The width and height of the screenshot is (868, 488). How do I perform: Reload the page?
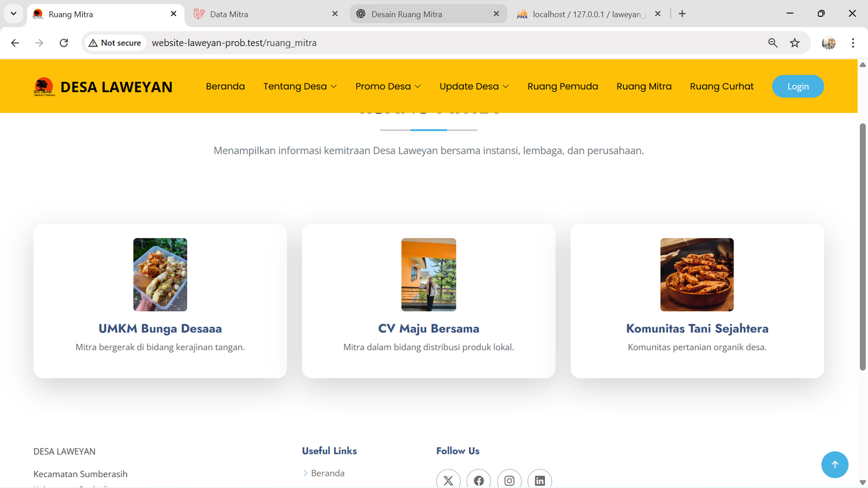coord(63,43)
